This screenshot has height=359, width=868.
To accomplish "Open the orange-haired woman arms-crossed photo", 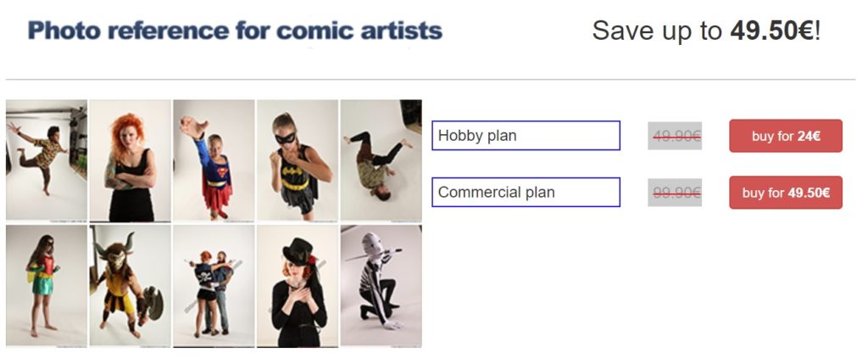I will [x=130, y=160].
